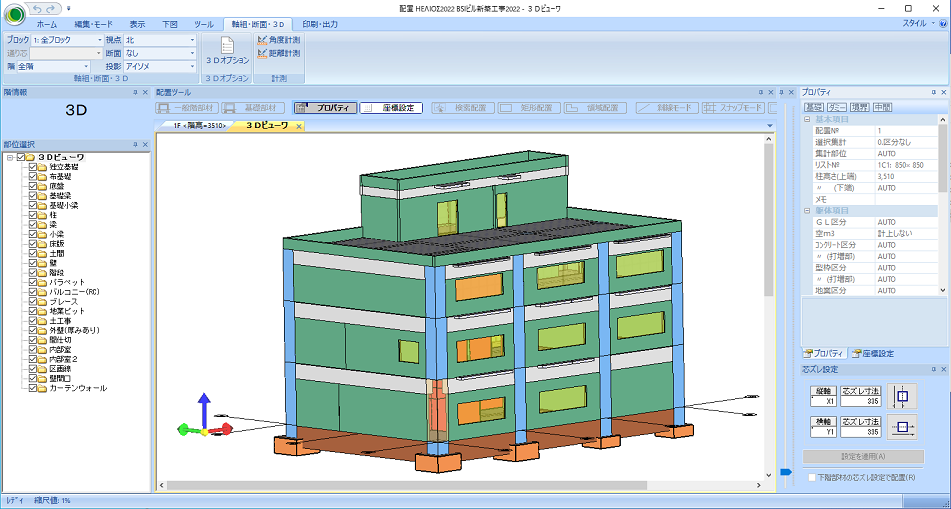
Task: Open the 印刷・出力 ribbon tab
Action: point(320,24)
